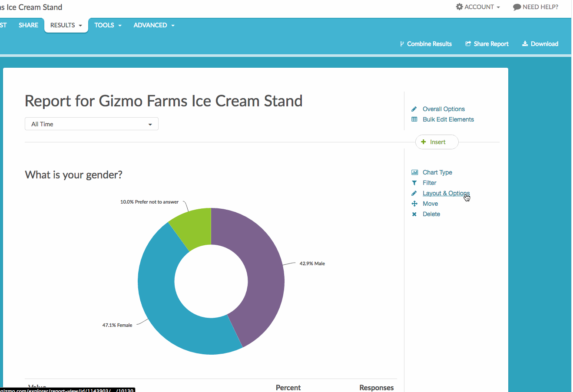Click the Share Report link
Viewport: 573px width, 392px height.
pyautogui.click(x=487, y=44)
